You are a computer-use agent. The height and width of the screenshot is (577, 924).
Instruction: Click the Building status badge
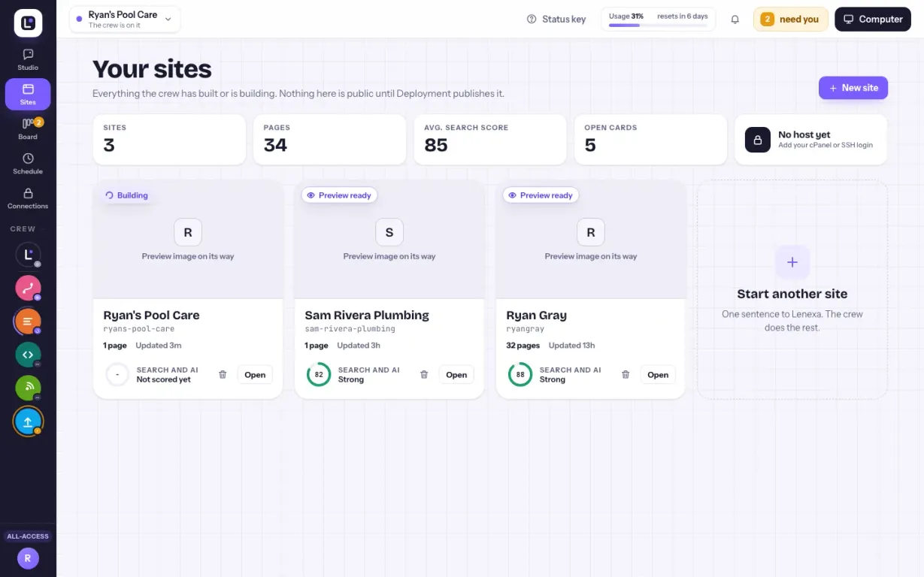[126, 195]
